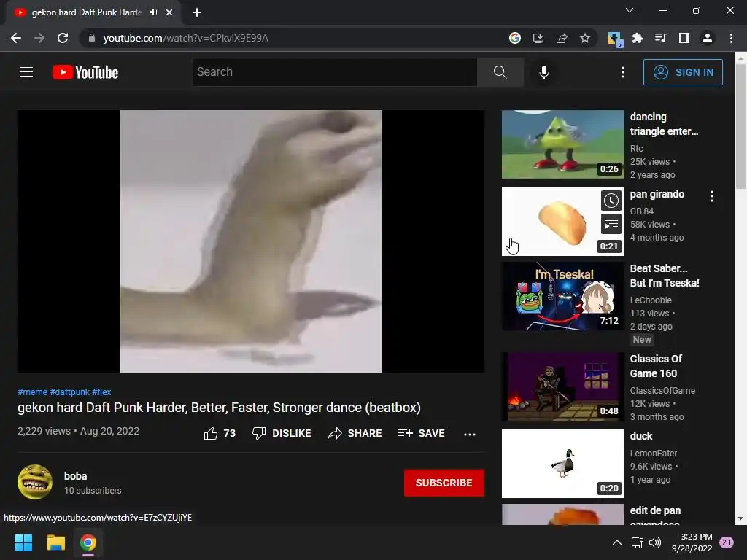Click the search magnifier button
Viewport: 747px width, 560px height.
500,72
